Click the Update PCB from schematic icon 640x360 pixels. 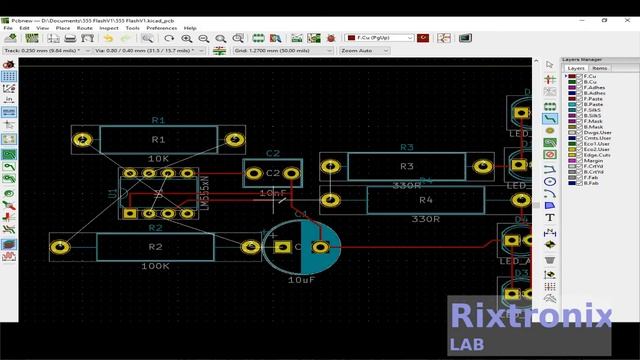(314, 38)
